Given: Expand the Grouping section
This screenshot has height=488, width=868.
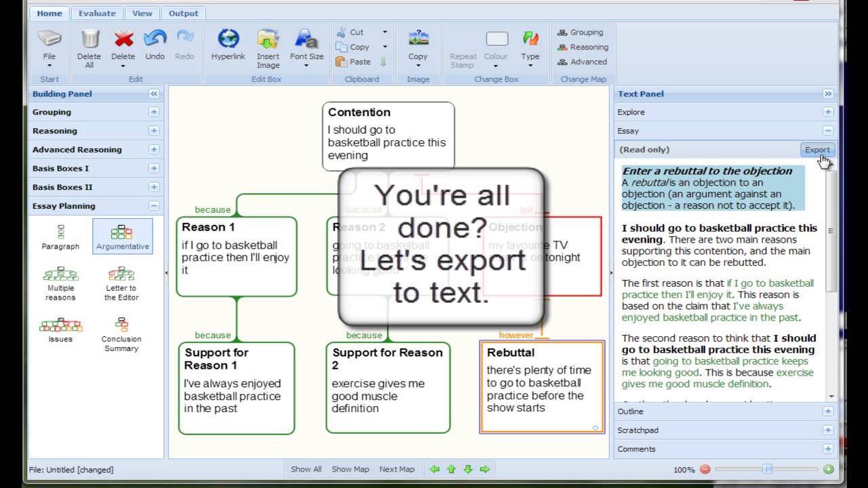Looking at the screenshot, I should click(x=154, y=113).
